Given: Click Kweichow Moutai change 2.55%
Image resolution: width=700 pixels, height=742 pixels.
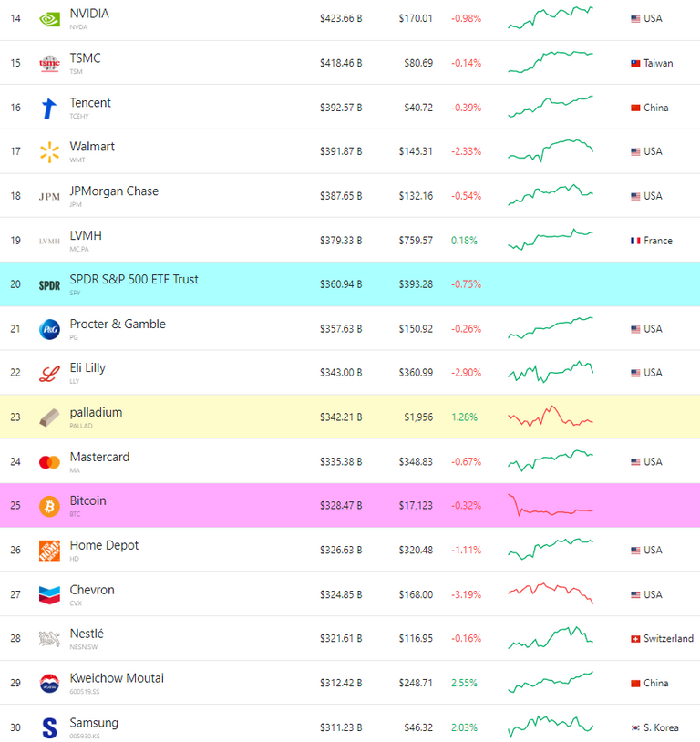Looking at the screenshot, I should [x=464, y=684].
